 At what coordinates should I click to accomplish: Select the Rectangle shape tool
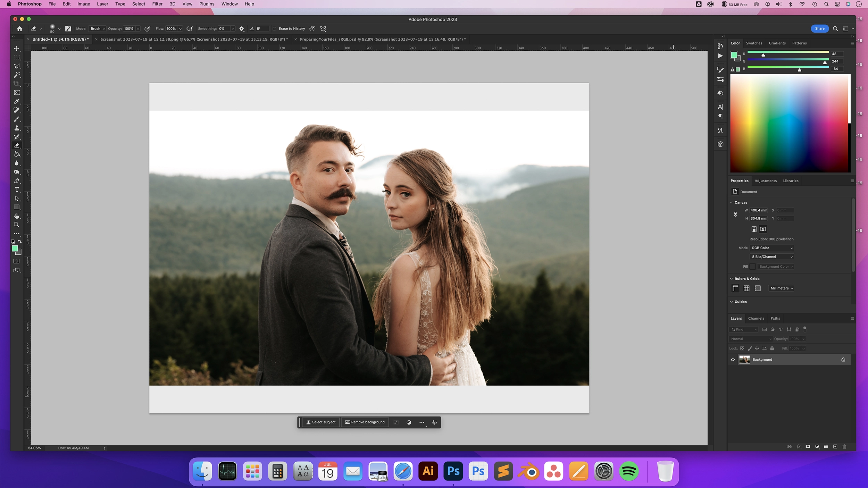(16, 207)
